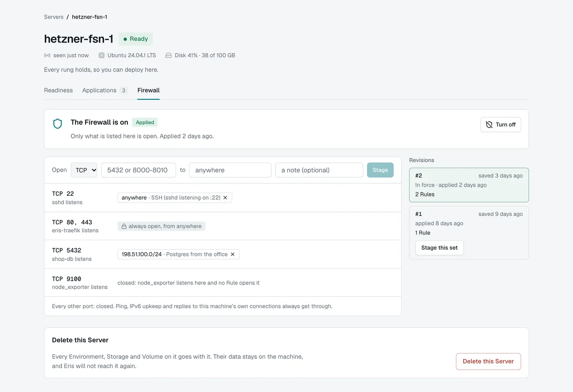
Task: Select the Firewall tab
Action: point(149,90)
